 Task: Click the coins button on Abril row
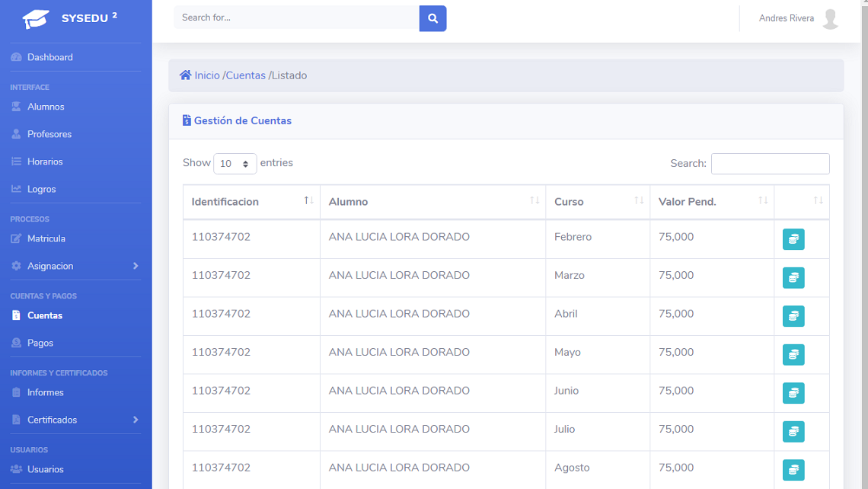tap(793, 316)
